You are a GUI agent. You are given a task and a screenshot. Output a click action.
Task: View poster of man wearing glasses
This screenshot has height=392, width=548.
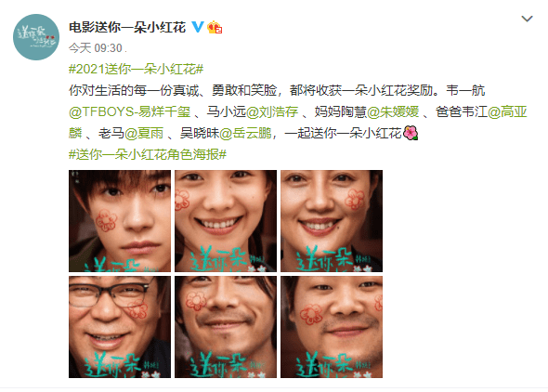[x=120, y=327]
